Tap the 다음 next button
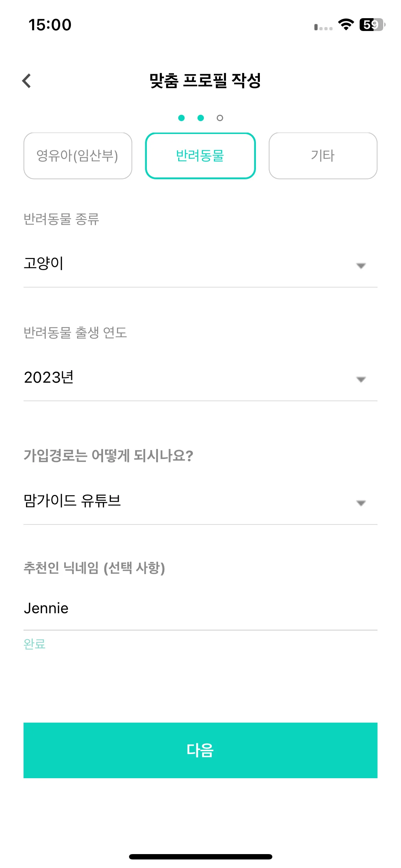 pyautogui.click(x=200, y=750)
